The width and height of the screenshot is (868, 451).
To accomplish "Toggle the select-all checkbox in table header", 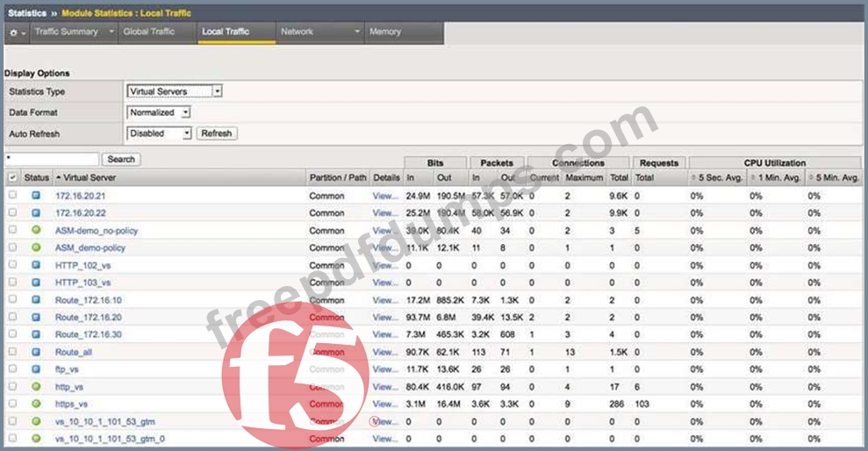I will pyautogui.click(x=12, y=178).
